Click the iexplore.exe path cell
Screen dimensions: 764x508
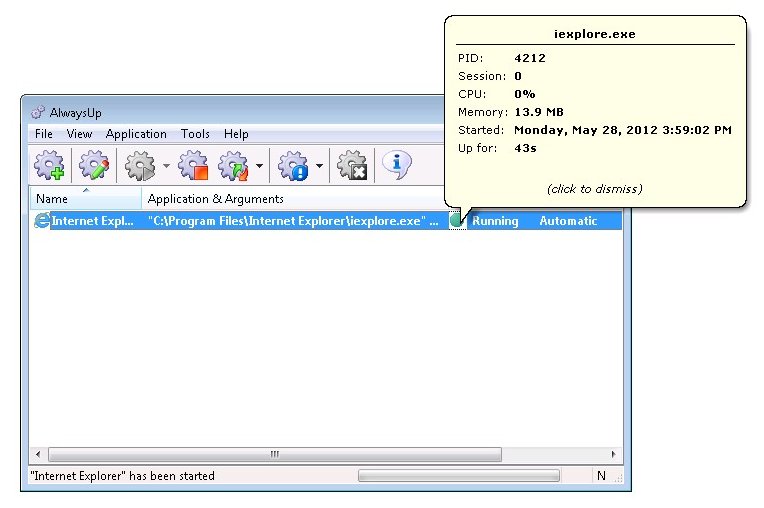(293, 221)
